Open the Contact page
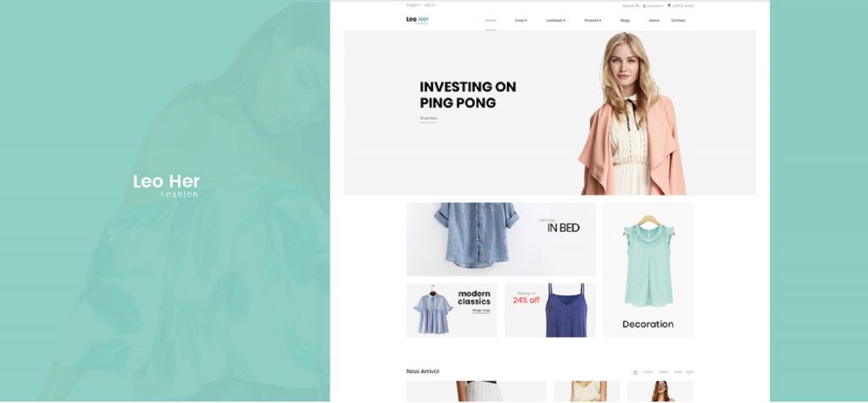868x403 pixels. click(678, 20)
